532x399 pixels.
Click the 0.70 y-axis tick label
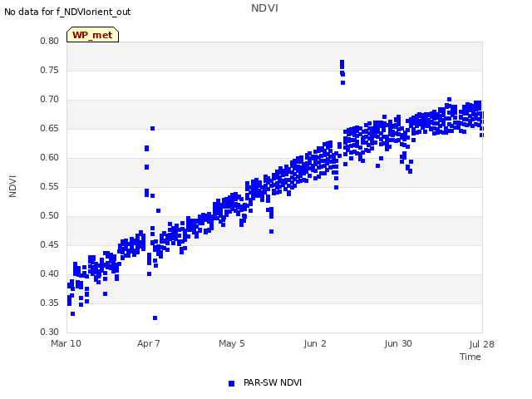pyautogui.click(x=49, y=100)
